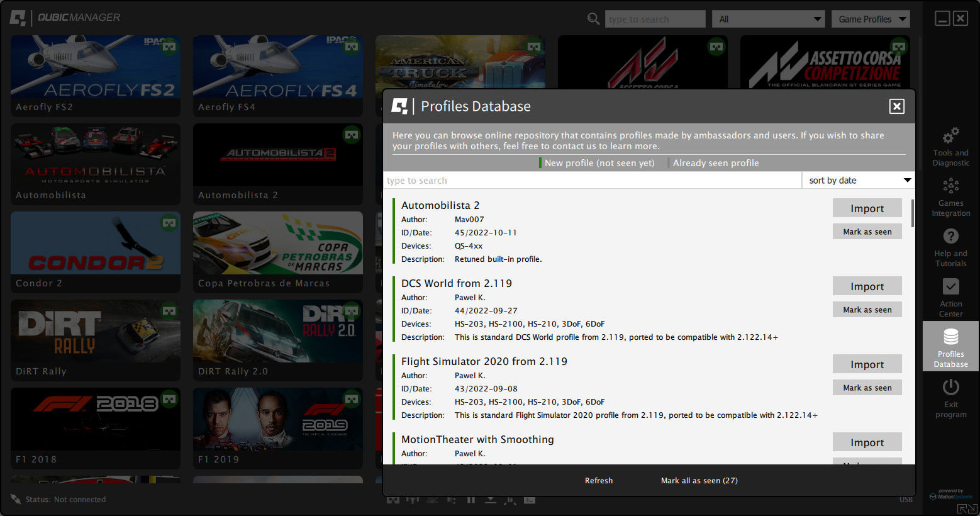Screen dimensions: 980x516
Task: Click the profiles list vertical scrollbar
Action: point(912,213)
